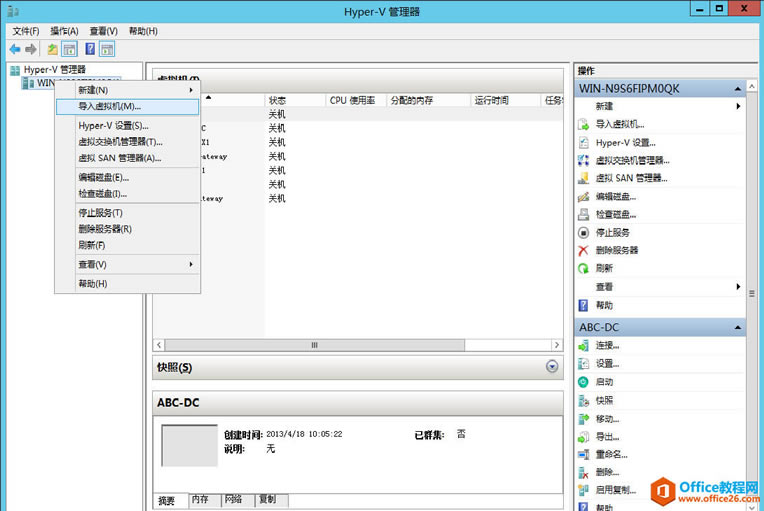This screenshot has height=511, width=764.
Task: Sort by CPU 使用率 column header
Action: [356, 100]
